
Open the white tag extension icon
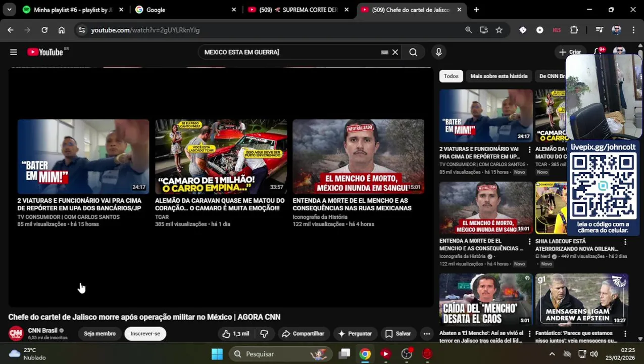(523, 30)
